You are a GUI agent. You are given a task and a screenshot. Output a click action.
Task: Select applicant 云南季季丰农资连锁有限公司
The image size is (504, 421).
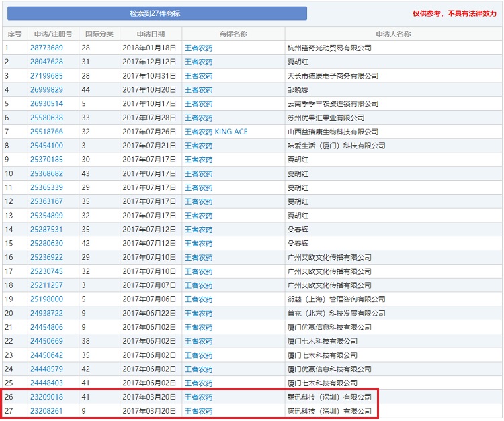tap(333, 103)
